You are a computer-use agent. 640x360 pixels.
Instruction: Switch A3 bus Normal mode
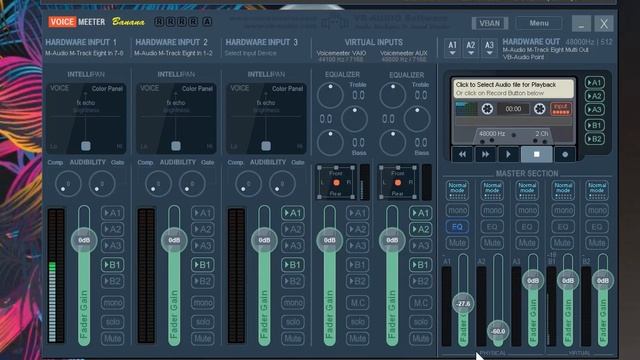click(x=527, y=191)
